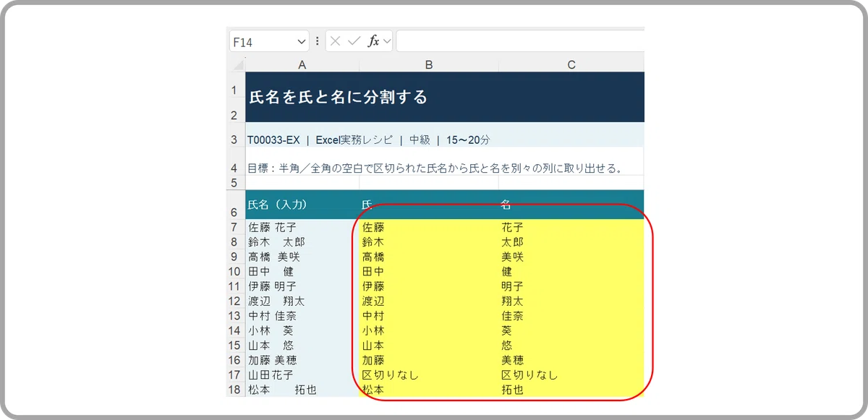The image size is (868, 420).
Task: Click cell A17 with 山田花子
Action: pos(302,375)
